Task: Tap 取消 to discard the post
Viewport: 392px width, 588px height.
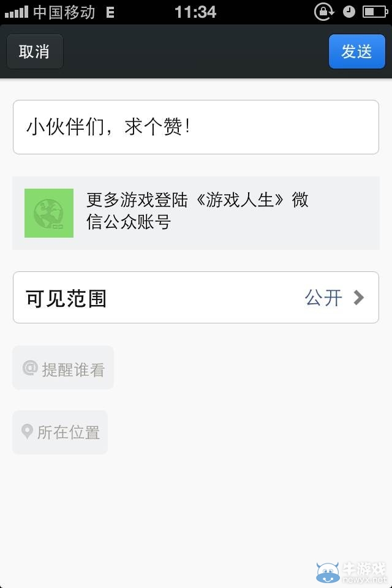Action: (x=34, y=51)
